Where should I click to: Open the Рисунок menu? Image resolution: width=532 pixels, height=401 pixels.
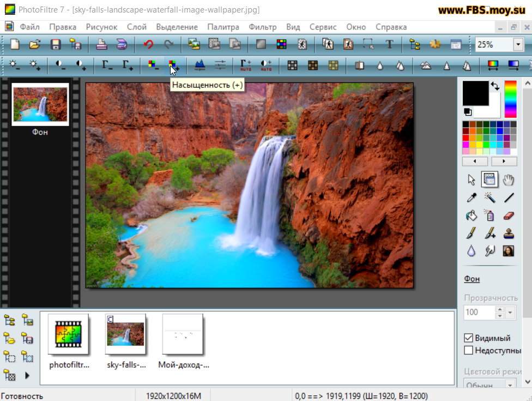(101, 27)
